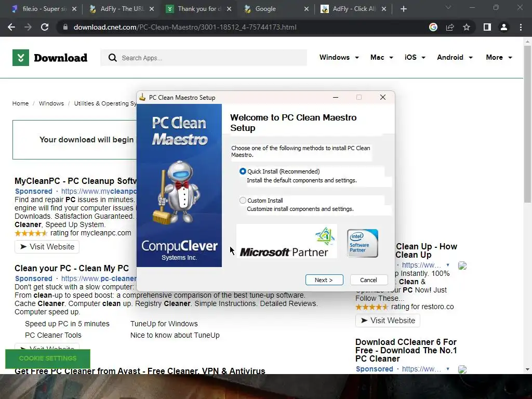Screen dimensions: 532x399
Task: Click the page vertical scrollbar thumb
Action: click(x=527, y=124)
